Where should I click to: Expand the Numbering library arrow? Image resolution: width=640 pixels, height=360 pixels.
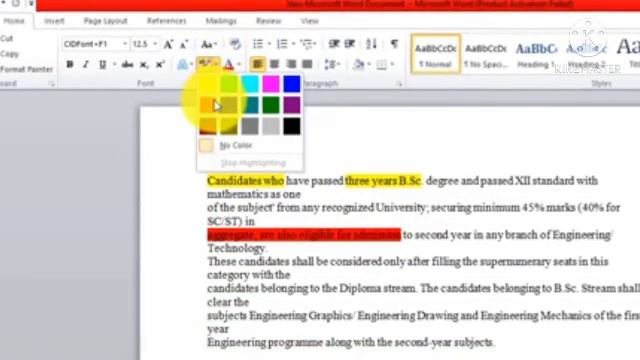point(293,44)
